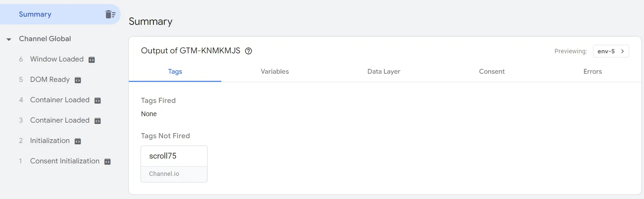Show the Errors tab
This screenshot has width=644, height=199.
(592, 72)
